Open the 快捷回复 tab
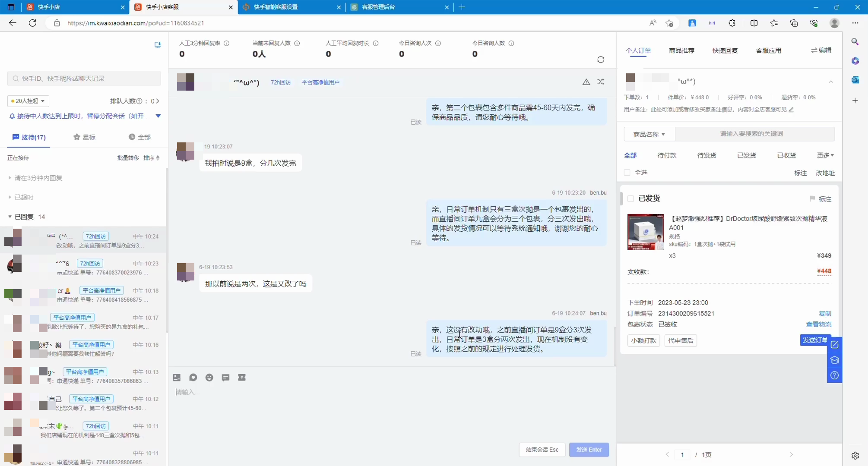 (725, 50)
